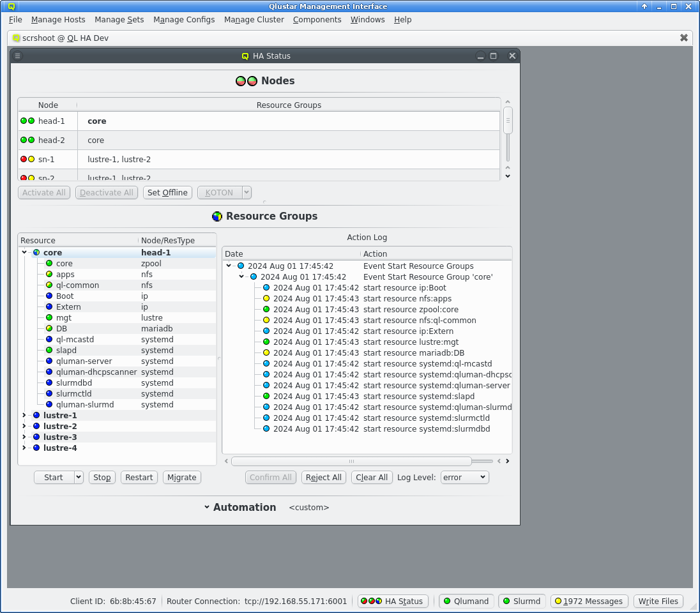Click the core group multicolor status icon
700x613 pixels.
pos(36,253)
